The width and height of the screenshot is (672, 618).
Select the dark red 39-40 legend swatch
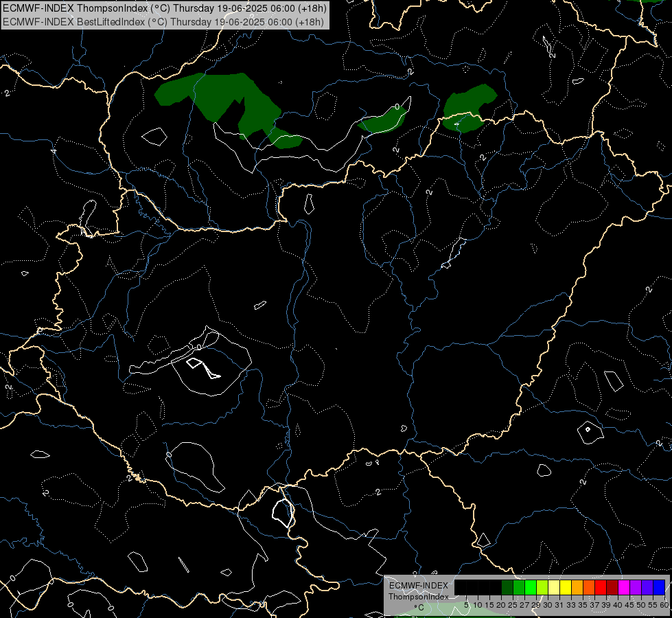click(x=612, y=588)
